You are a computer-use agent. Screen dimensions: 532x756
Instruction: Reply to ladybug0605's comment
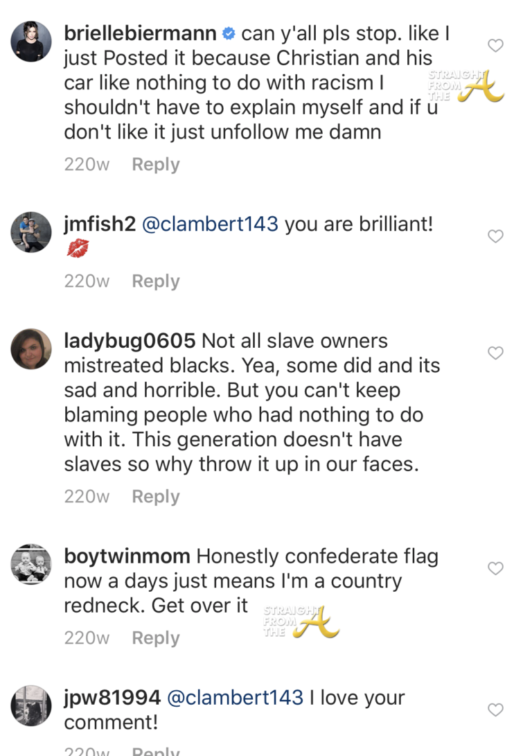(156, 497)
